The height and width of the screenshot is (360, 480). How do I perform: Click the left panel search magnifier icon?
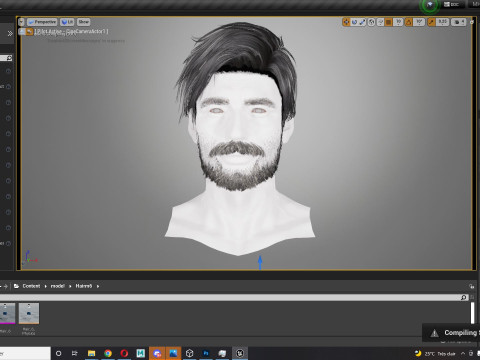click(9, 58)
